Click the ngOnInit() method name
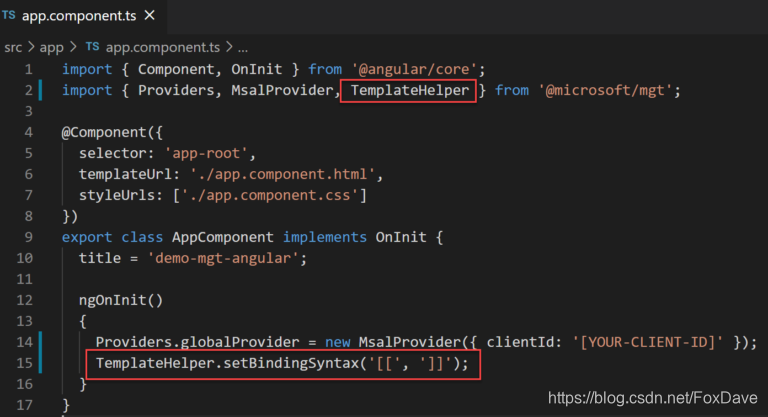Image resolution: width=768 pixels, height=417 pixels. [x=120, y=300]
